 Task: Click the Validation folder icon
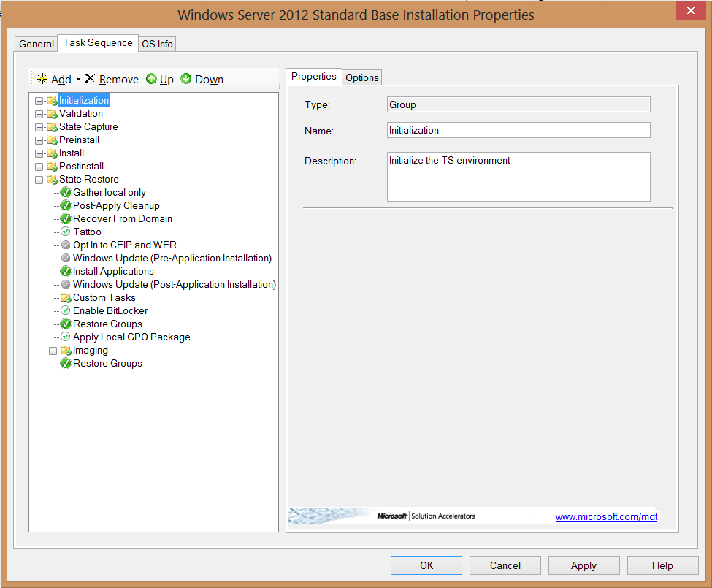pyautogui.click(x=53, y=113)
